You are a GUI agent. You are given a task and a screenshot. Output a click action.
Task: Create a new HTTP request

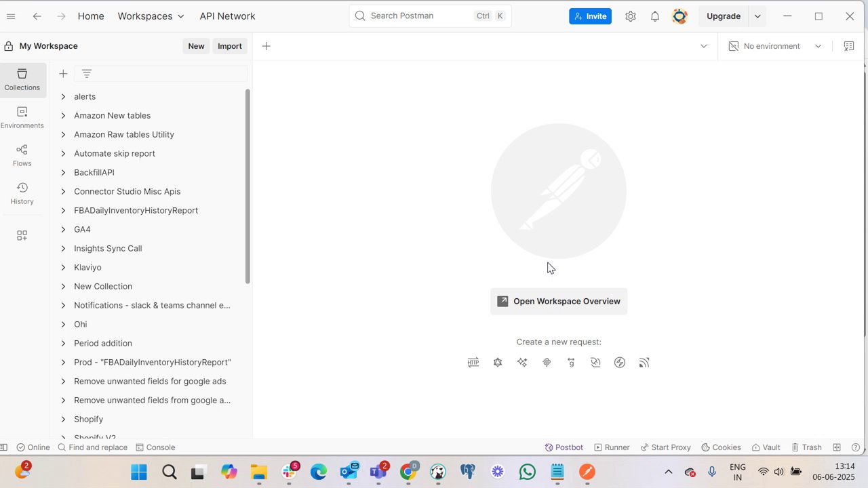[473, 363]
